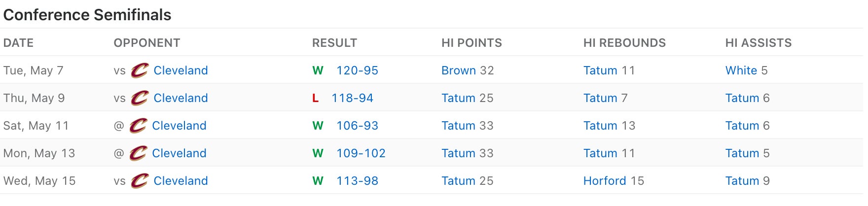The width and height of the screenshot is (868, 206).
Task: Click Cavaliers logo in May 7 row
Action: click(x=140, y=70)
